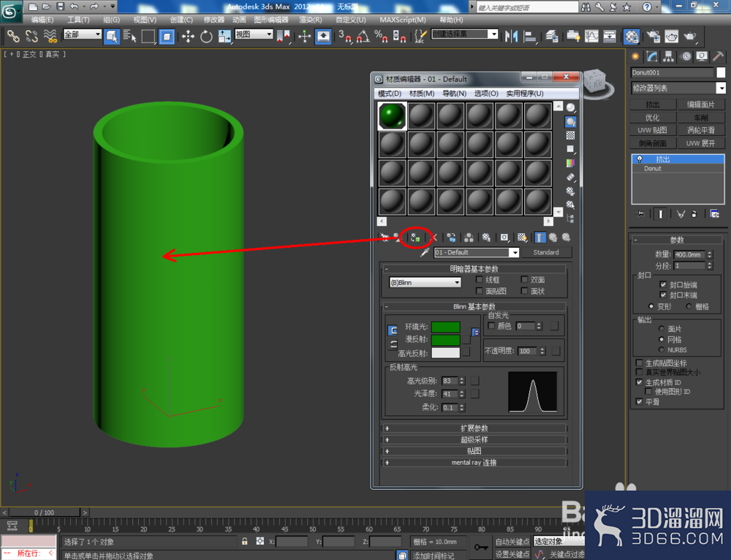The image size is (731, 560).
Task: Click the Unlink Selection icon
Action: tap(31, 37)
